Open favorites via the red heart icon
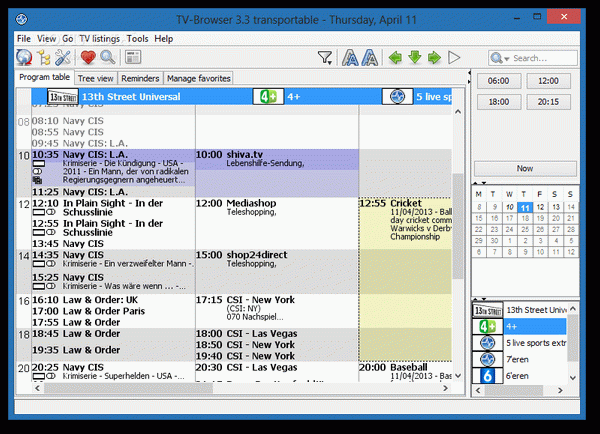This screenshot has width=600, height=434. coord(88,58)
